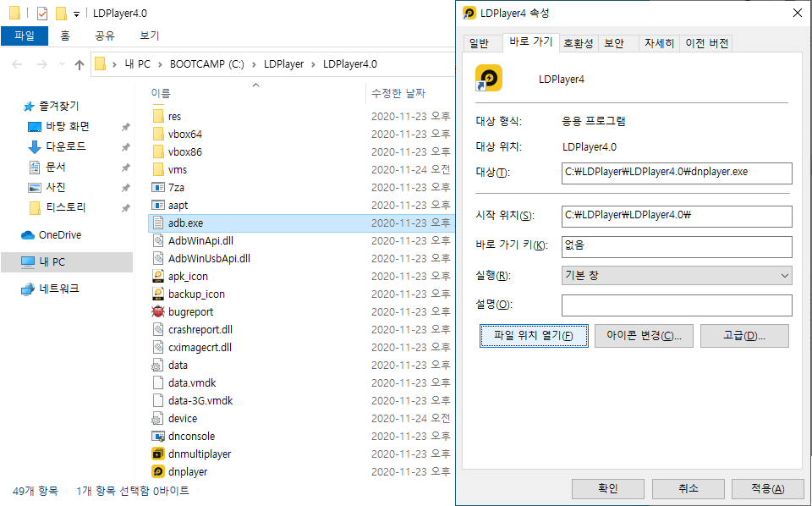Expand breadcrumb chevron after BOOTCAMP (C:)

[254, 64]
